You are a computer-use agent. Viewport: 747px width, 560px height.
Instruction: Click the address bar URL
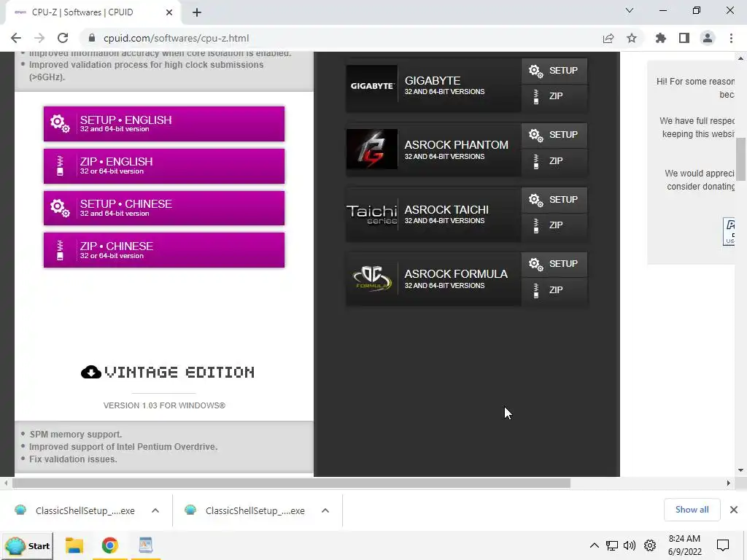[177, 38]
